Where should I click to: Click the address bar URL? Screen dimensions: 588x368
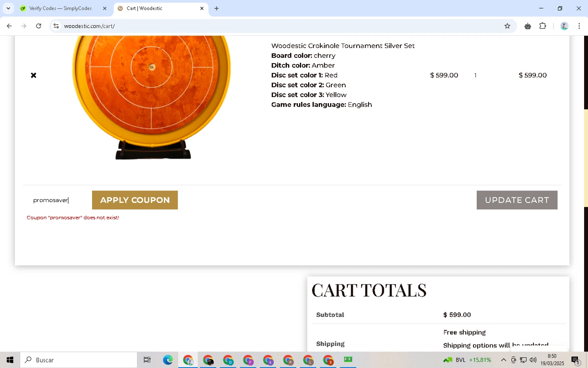(89, 26)
